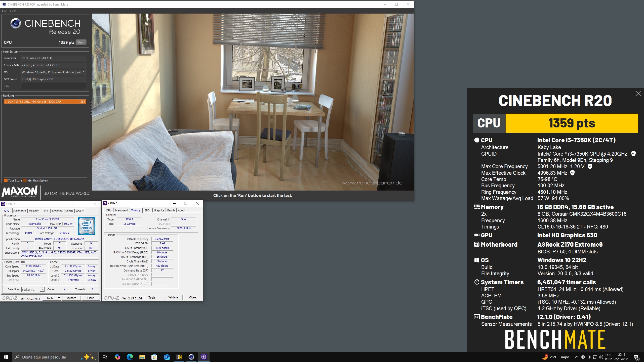Screen dimensions: 644x362
Task: Click the MAXON logo
Action: point(20,192)
